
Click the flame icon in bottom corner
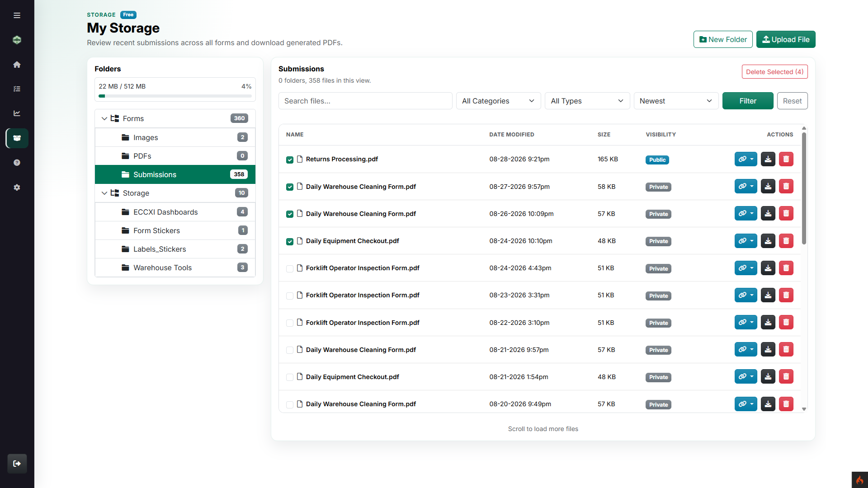pos(859,480)
